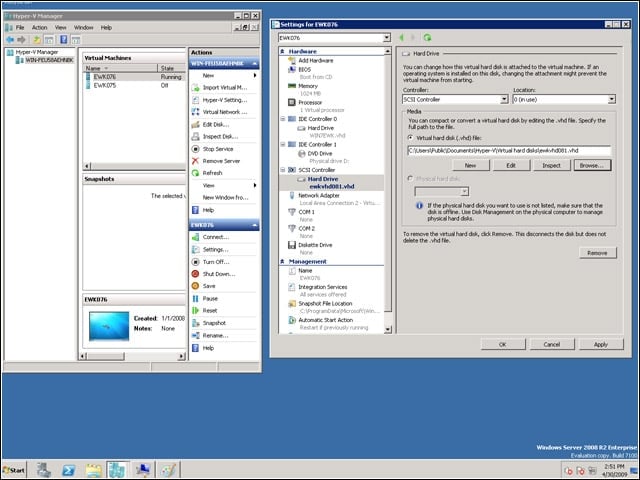Click the Reset action icon
The width and height of the screenshot is (640, 480).
coord(196,311)
